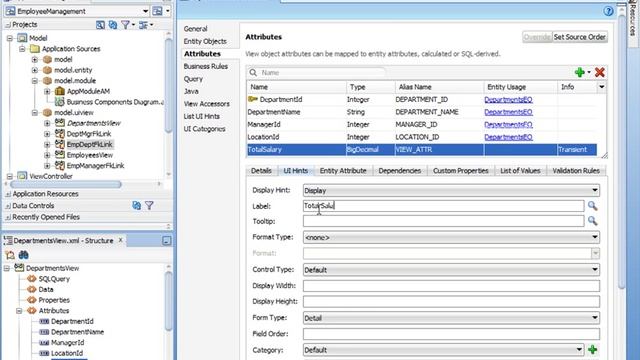
Task: Open the Custom Properties tab
Action: click(460, 171)
